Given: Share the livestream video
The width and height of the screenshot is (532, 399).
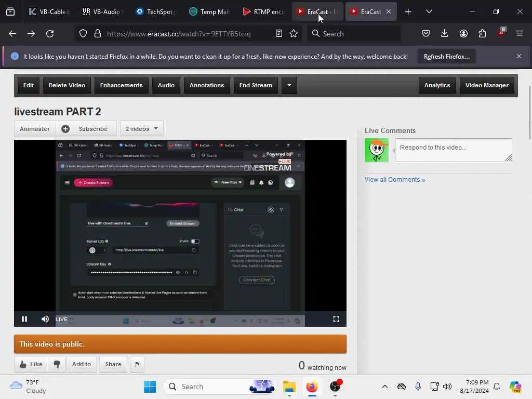Looking at the screenshot, I should [x=113, y=364].
